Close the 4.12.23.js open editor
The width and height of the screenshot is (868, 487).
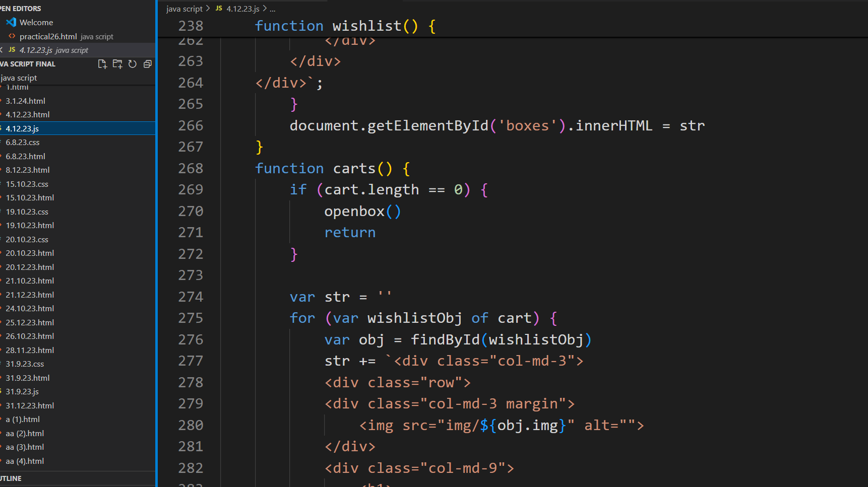pos(2,50)
